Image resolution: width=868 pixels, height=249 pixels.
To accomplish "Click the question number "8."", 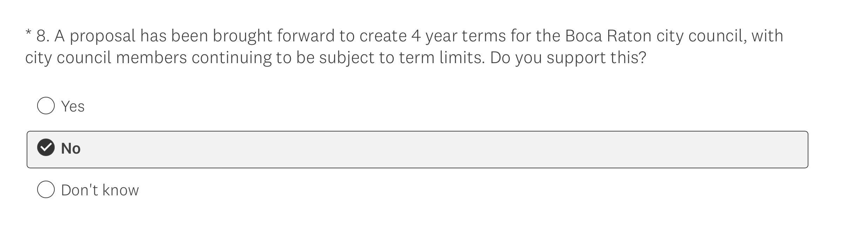I will [x=43, y=36].
